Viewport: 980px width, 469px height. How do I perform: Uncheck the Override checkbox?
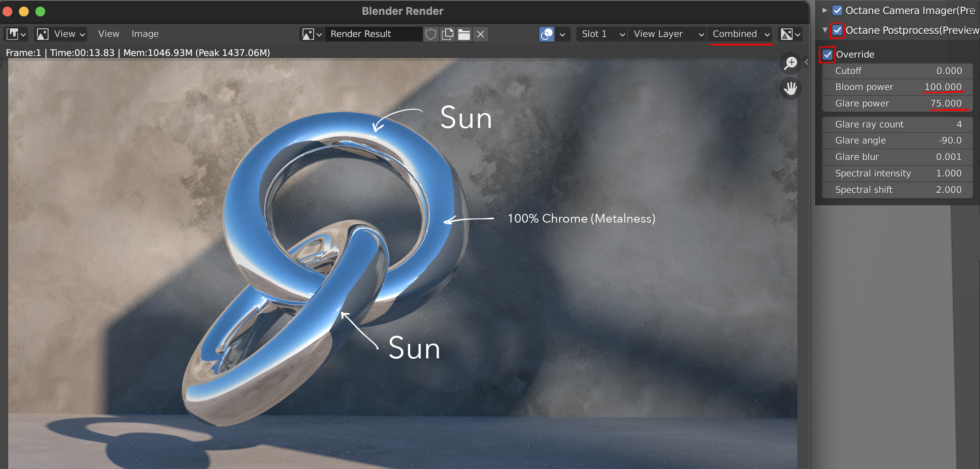(827, 55)
